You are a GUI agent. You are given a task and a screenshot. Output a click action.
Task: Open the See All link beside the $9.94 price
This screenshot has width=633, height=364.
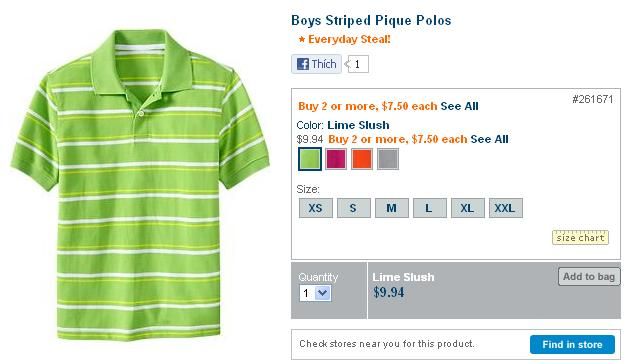click(489, 139)
